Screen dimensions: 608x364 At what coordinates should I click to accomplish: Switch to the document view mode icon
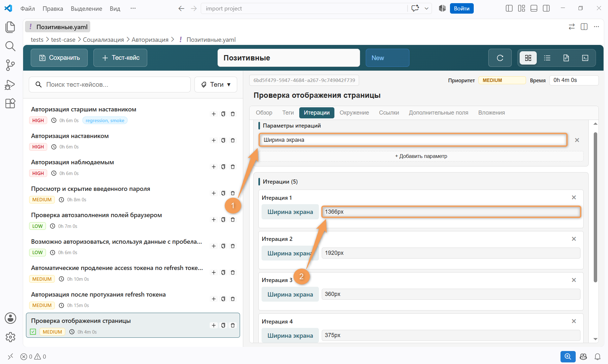[x=566, y=58]
